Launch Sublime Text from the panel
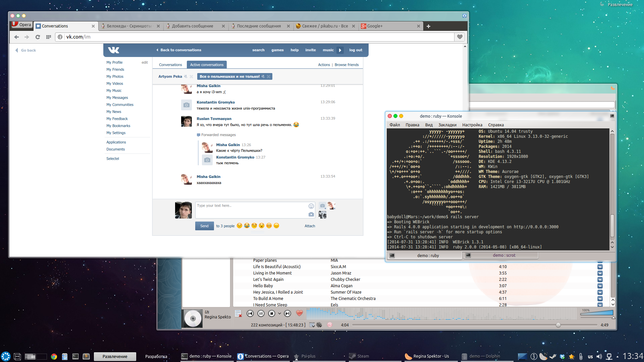644x362 pixels. (86, 356)
